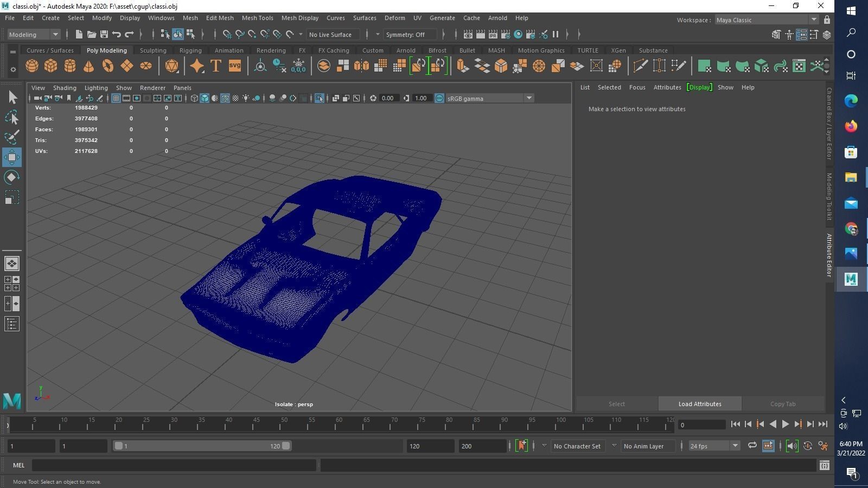The height and width of the screenshot is (488, 868).
Task: Open the sRGB gamma dropdown
Action: [x=490, y=98]
